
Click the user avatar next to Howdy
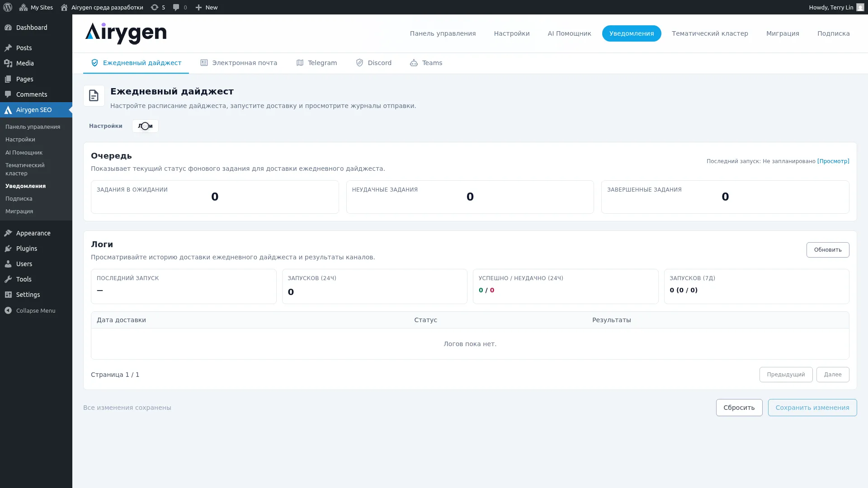point(860,7)
